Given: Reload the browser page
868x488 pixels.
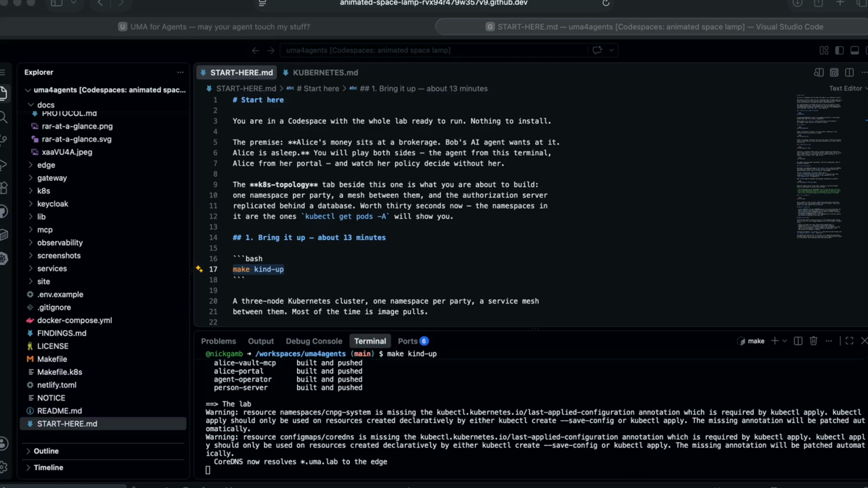Looking at the screenshot, I should (606, 3).
